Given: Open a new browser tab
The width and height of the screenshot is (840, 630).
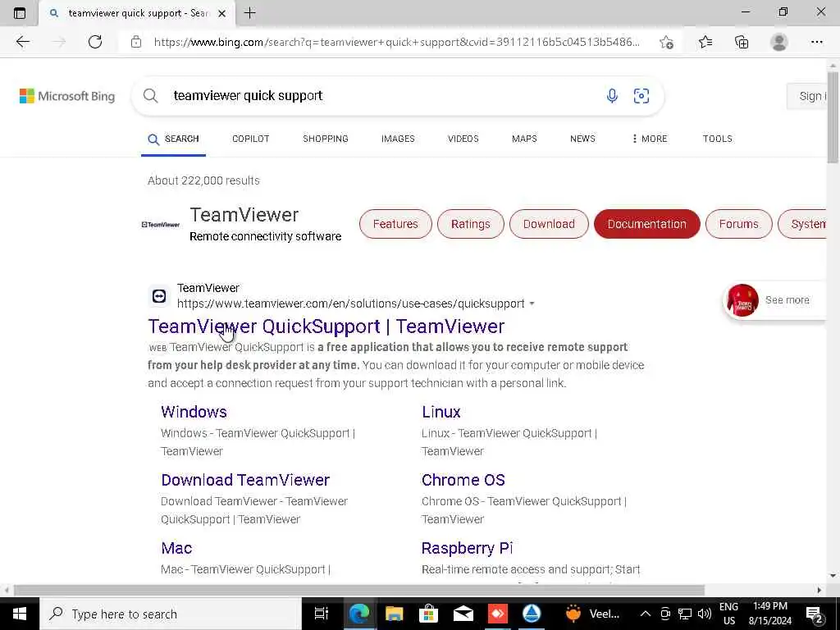Looking at the screenshot, I should pos(249,13).
